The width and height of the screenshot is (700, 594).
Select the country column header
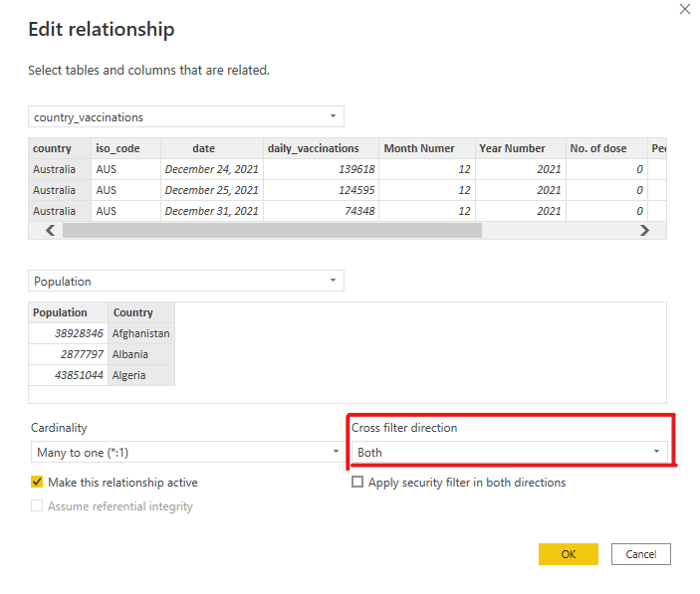[60, 148]
